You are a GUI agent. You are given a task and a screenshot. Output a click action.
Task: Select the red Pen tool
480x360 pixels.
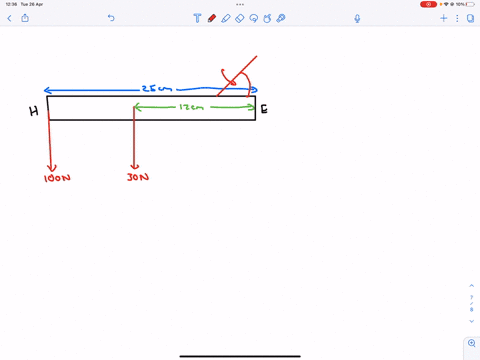click(212, 18)
